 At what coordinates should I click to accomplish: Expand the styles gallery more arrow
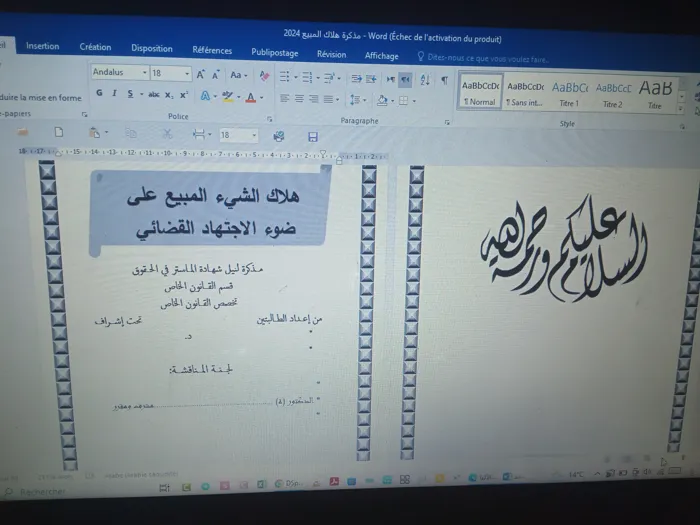coord(681,108)
